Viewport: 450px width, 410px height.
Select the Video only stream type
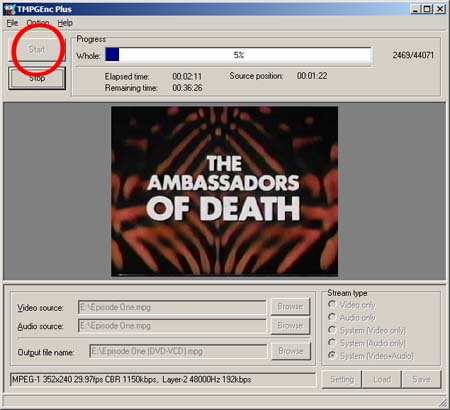point(352,305)
